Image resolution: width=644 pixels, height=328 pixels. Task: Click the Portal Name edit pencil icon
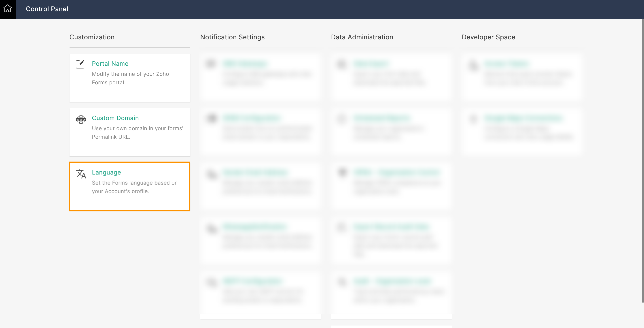point(80,64)
